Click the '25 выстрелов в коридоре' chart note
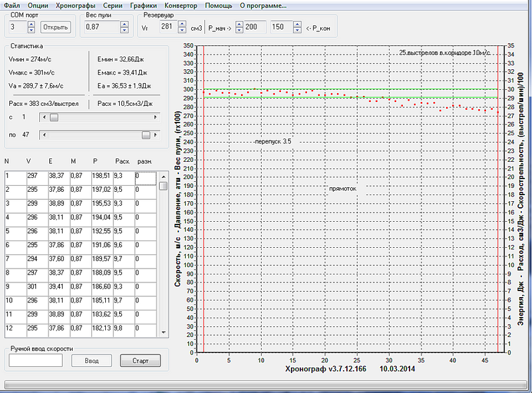 [x=445, y=53]
